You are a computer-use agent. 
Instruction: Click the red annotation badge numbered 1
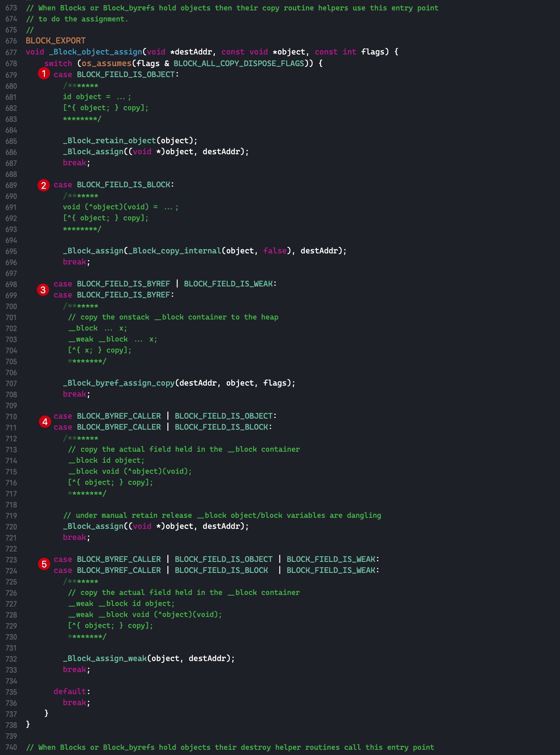(x=44, y=73)
